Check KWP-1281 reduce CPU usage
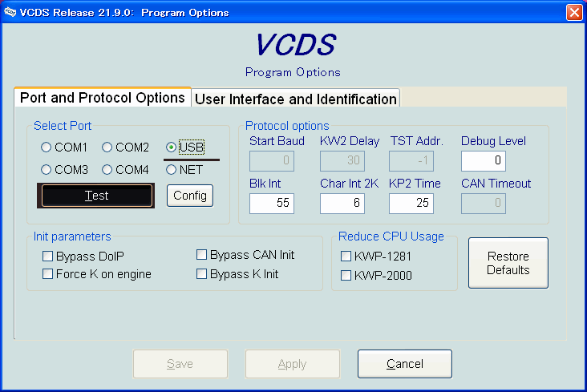The image size is (587, 392). pos(346,256)
